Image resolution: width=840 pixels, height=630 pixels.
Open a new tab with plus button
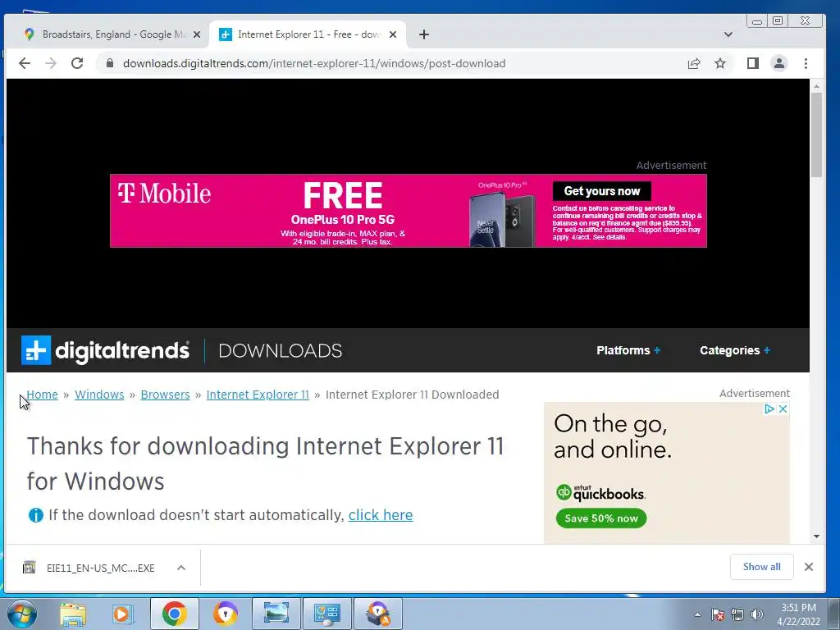424,34
